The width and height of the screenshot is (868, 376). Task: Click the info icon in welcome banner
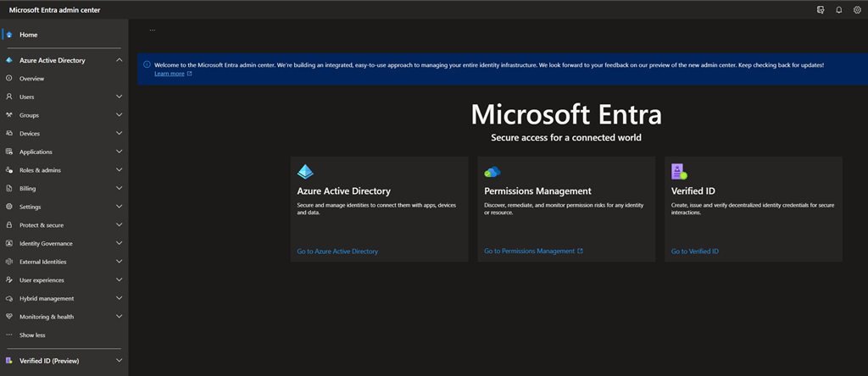pos(147,64)
